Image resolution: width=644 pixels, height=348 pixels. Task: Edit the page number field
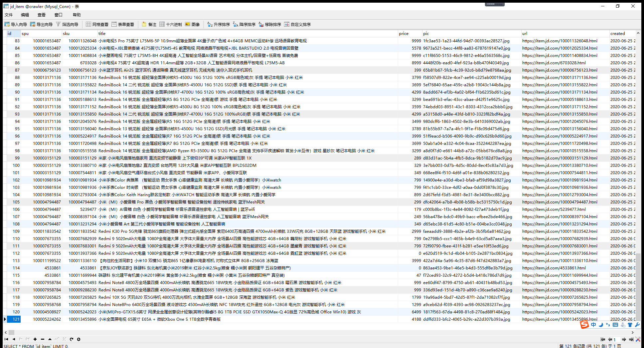click(x=617, y=339)
